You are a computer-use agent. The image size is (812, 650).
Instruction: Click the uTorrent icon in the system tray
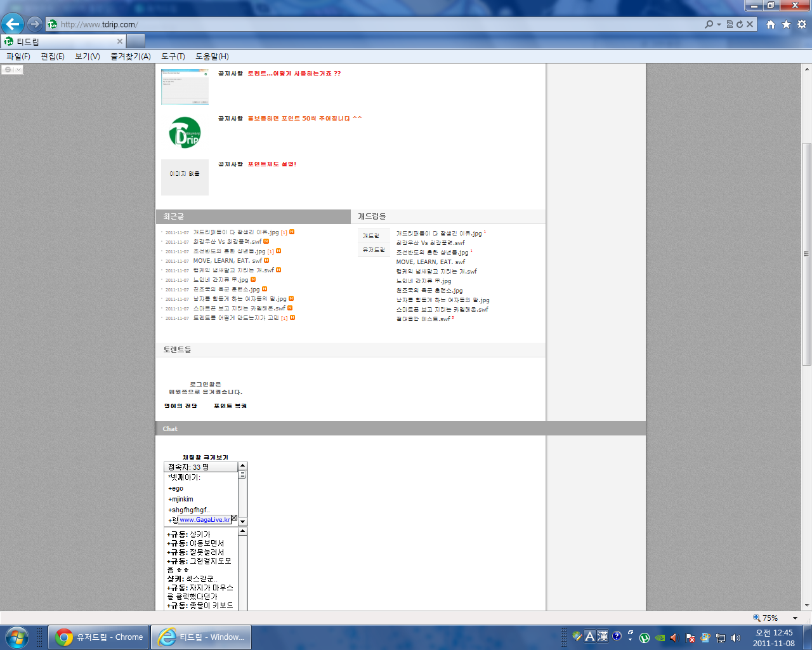(x=645, y=638)
